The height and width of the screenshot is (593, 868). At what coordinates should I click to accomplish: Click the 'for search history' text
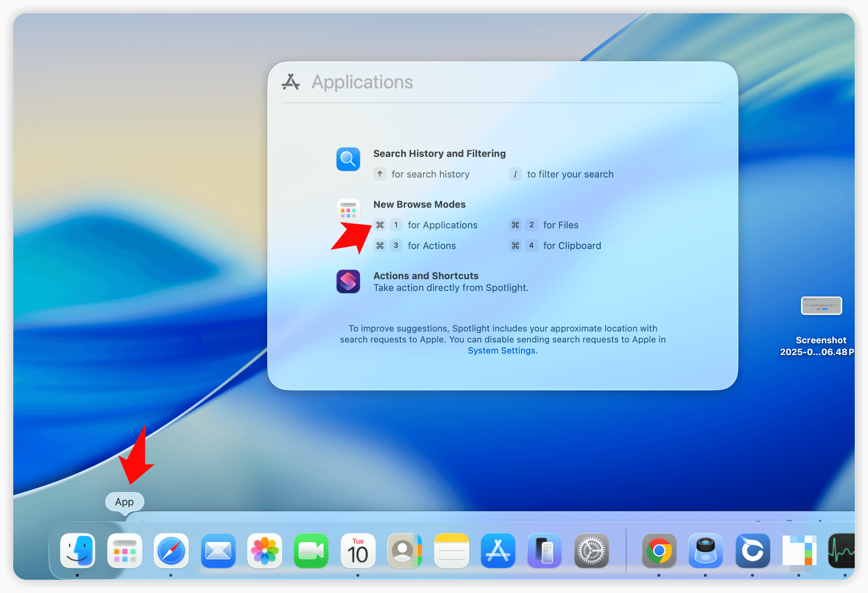tap(430, 175)
